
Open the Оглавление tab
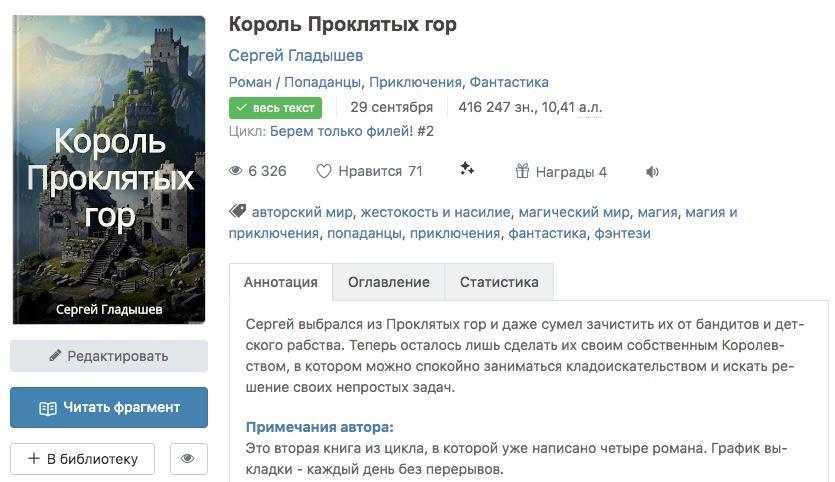click(389, 282)
